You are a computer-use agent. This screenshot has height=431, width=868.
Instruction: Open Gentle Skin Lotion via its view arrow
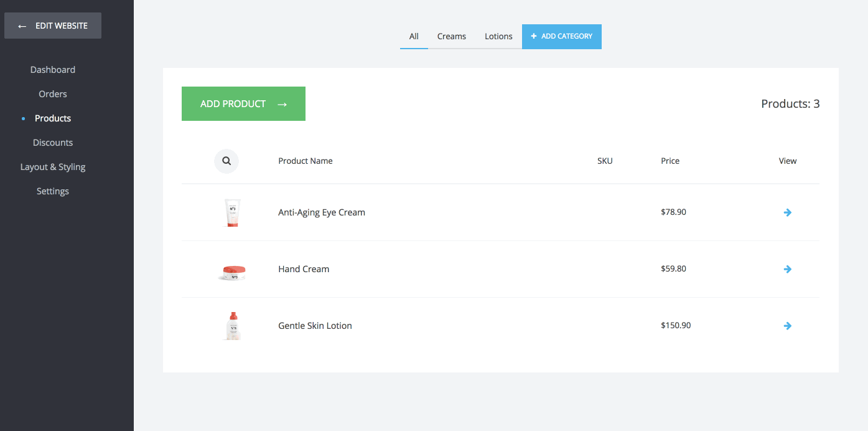tap(787, 326)
